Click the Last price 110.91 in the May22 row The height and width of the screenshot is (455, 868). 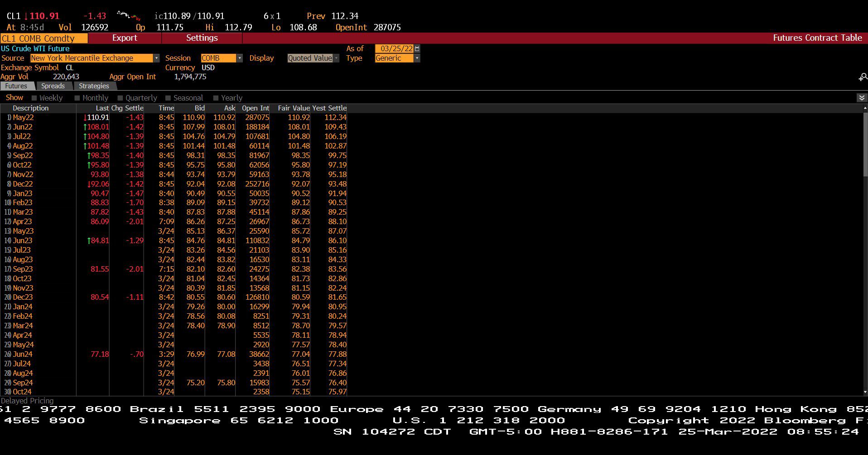[x=98, y=117]
